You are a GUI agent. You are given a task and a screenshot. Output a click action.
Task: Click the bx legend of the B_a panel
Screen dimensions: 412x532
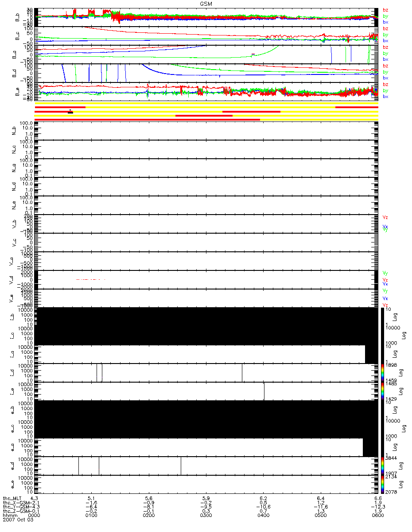385,59
